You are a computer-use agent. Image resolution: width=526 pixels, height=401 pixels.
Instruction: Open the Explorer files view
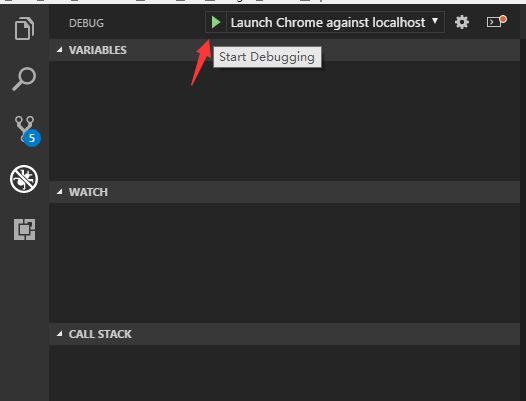pyautogui.click(x=24, y=29)
